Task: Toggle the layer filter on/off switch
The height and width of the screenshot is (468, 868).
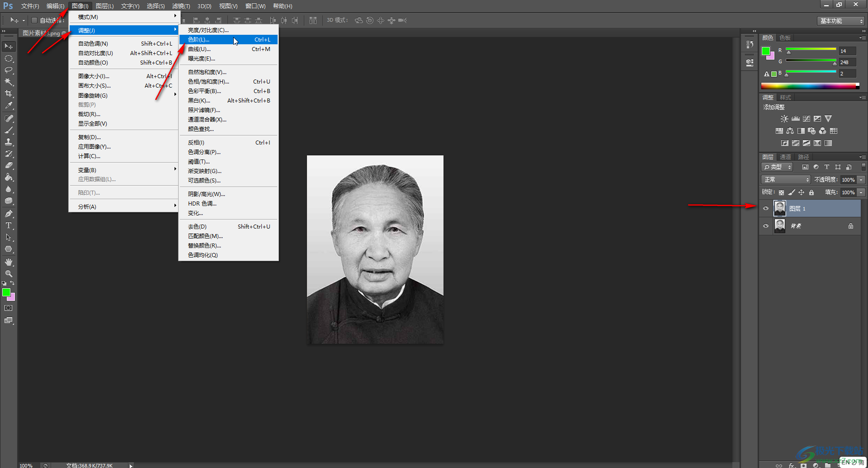Action: (863, 167)
